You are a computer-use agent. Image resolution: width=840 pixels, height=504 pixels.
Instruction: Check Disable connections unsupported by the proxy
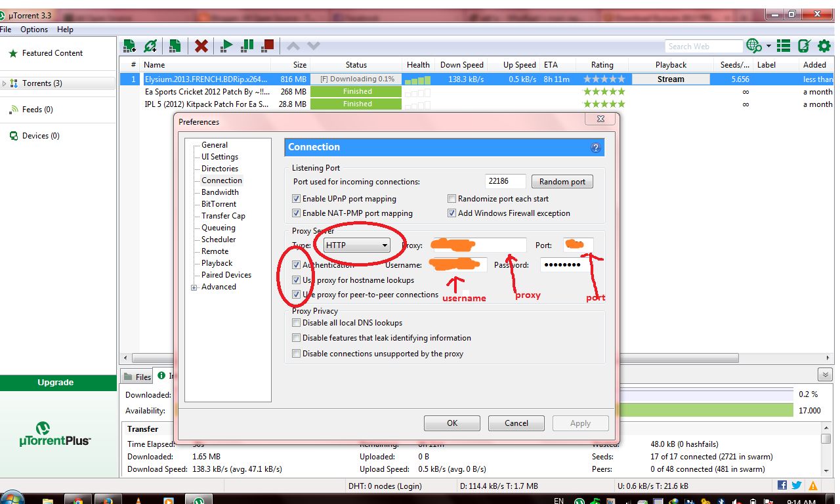[297, 354]
